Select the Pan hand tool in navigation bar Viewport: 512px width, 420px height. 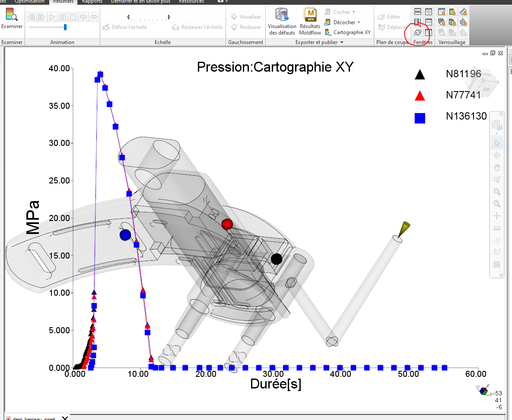(x=497, y=167)
